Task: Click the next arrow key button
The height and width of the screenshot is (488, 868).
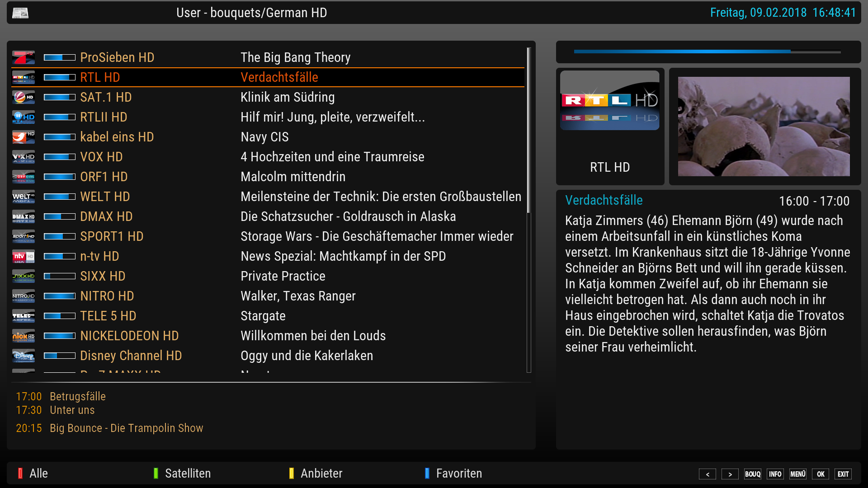Action: click(x=730, y=474)
